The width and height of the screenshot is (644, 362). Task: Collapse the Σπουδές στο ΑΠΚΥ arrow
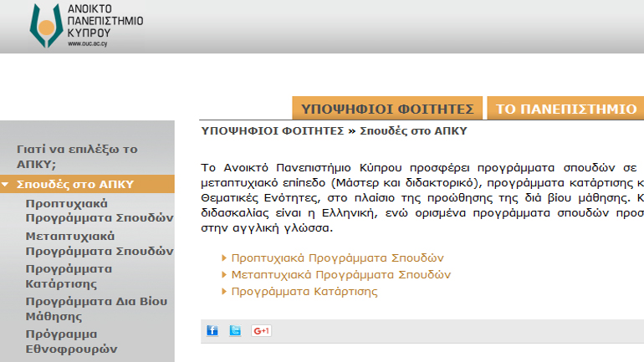(5, 185)
